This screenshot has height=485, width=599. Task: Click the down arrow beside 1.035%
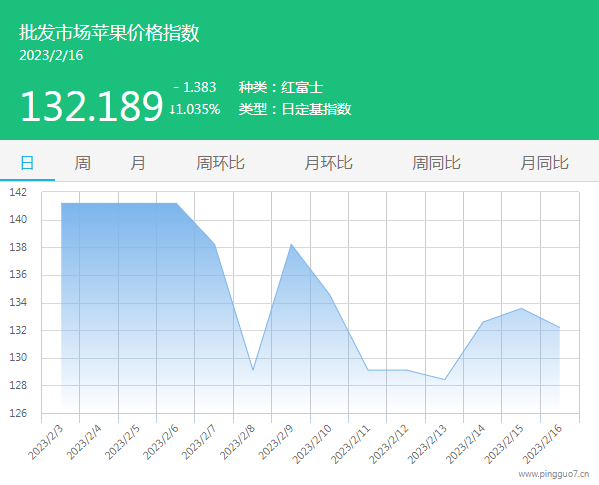coord(172,110)
